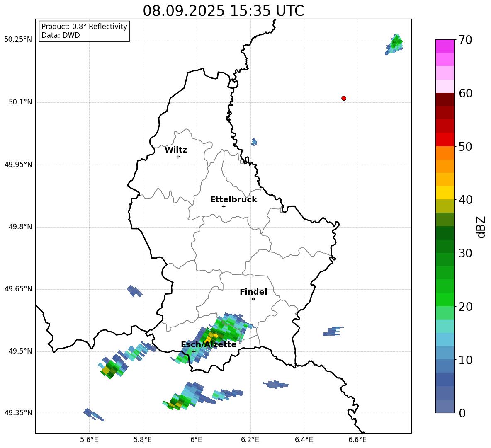Screen dimensions: 491x448
Task: Click the 5.6°E longitude label
Action: pos(89,440)
